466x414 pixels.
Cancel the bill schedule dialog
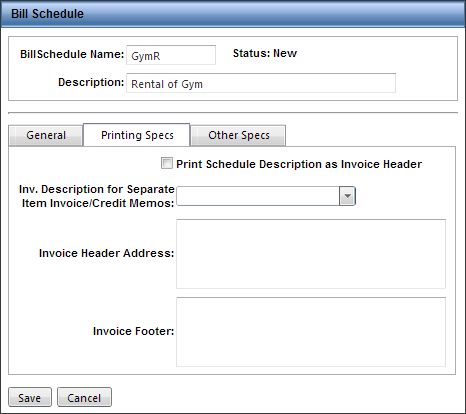tap(84, 397)
